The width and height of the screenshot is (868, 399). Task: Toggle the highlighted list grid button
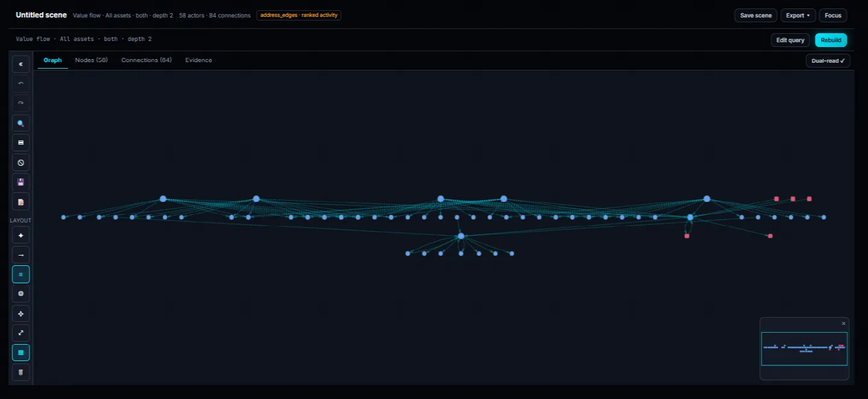(20, 353)
